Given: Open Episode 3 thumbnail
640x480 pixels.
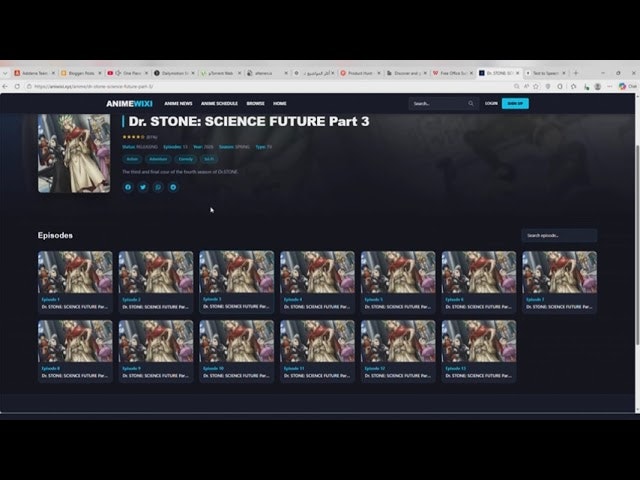Looking at the screenshot, I should [x=237, y=272].
